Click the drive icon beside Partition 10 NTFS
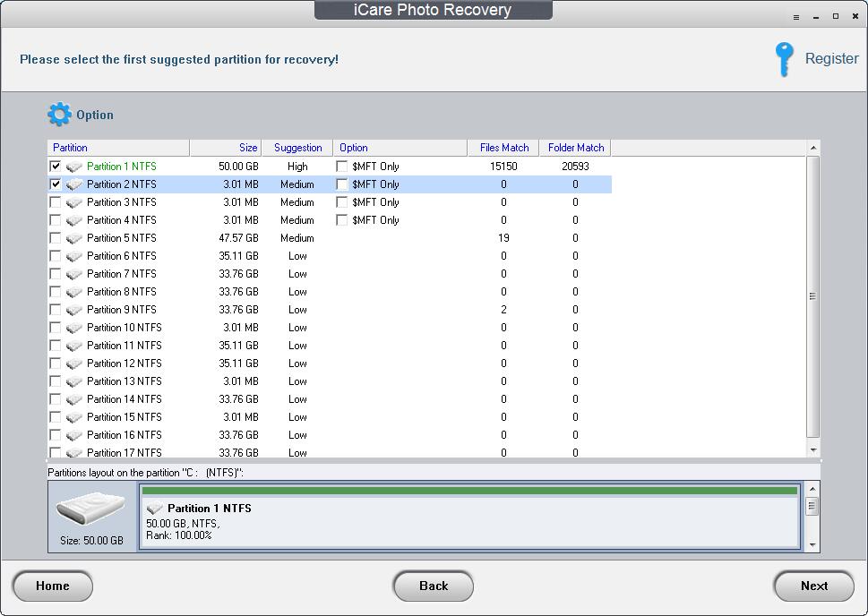Image resolution: width=868 pixels, height=616 pixels. click(73, 328)
